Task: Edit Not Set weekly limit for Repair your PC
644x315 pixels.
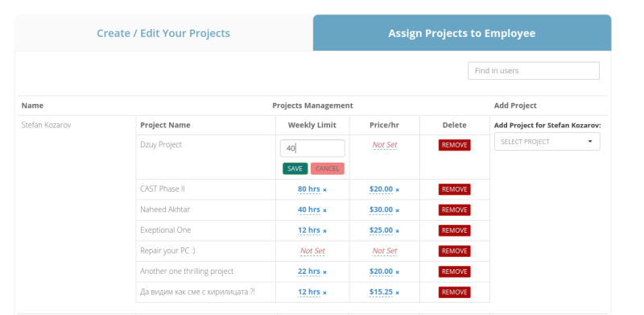Action: tap(312, 251)
